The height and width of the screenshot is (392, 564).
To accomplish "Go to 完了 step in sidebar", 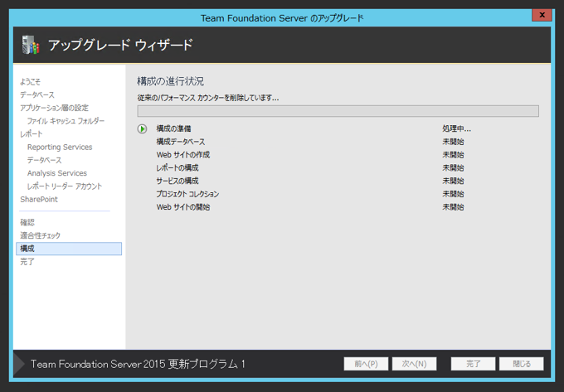I will (x=27, y=262).
